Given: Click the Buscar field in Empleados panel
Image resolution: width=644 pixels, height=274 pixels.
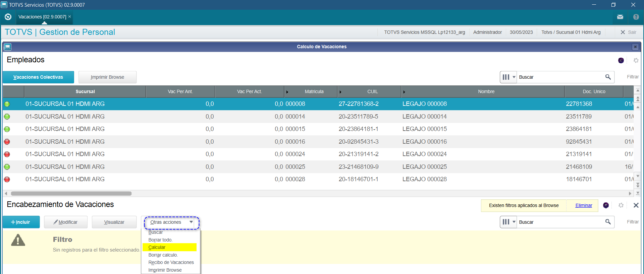Looking at the screenshot, I should [560, 77].
